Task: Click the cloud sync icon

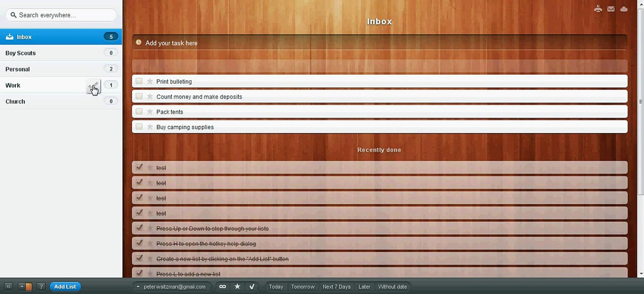Action: pos(624,9)
